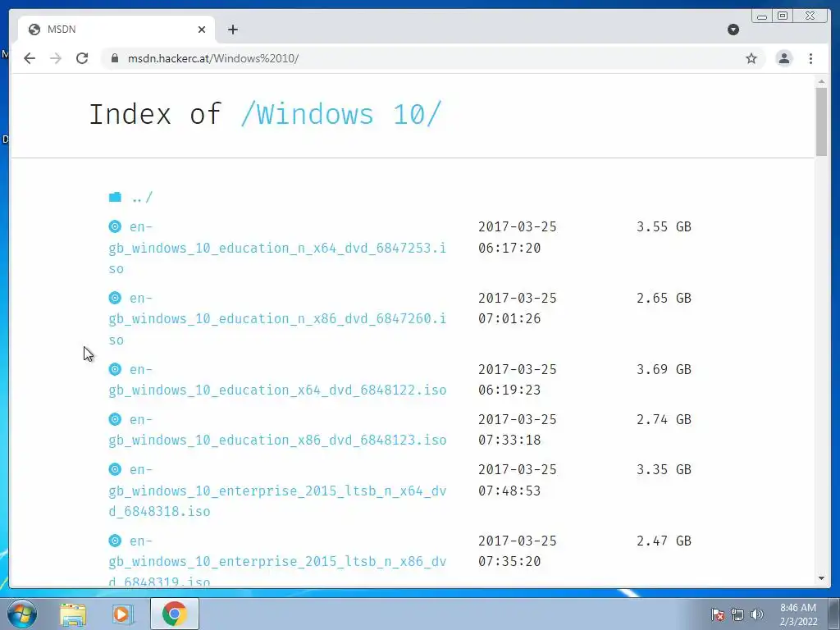Click the 06:19:23 timestamp
Image resolution: width=840 pixels, height=630 pixels.
(509, 390)
